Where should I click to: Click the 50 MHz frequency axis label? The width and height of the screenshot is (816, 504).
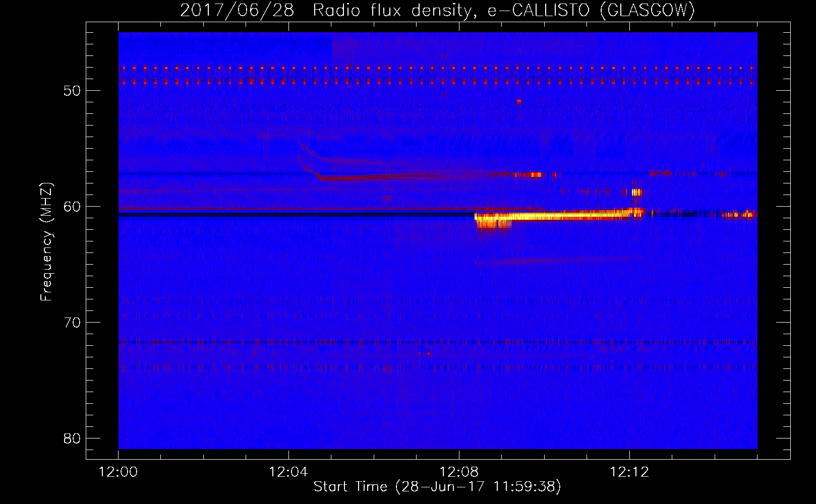[72, 91]
